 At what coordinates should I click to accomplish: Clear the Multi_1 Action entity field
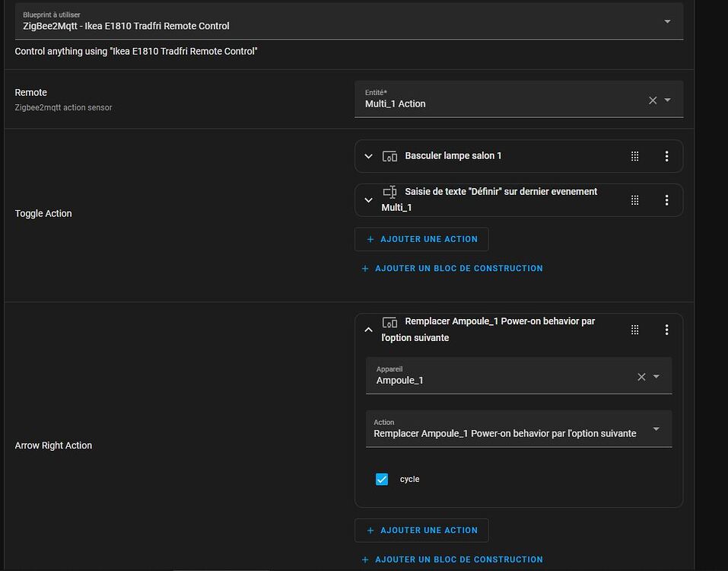[x=652, y=100]
